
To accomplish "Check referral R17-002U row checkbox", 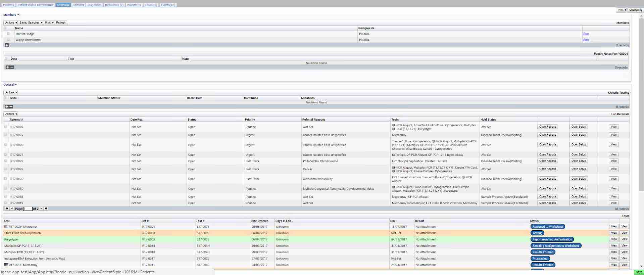I will [x=6, y=145].
